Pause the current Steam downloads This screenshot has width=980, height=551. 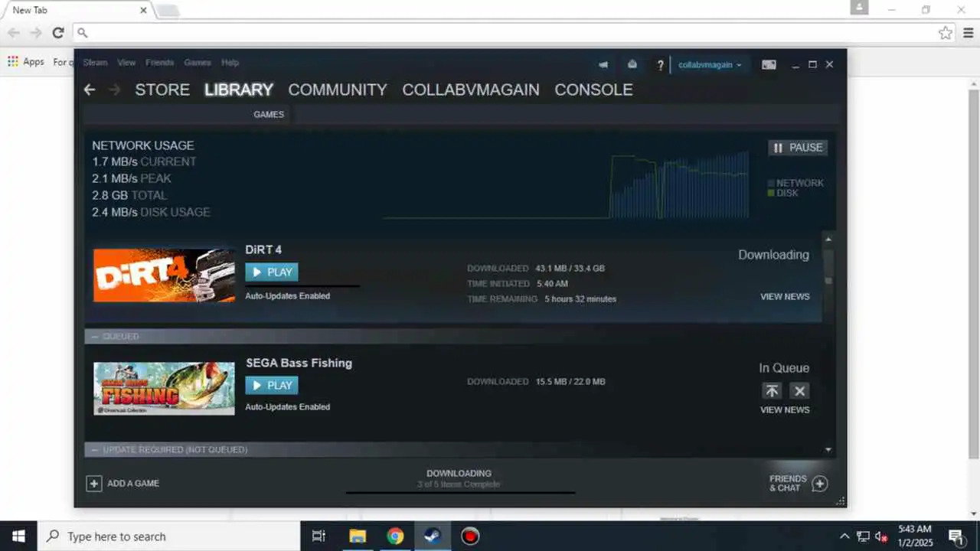pos(798,148)
